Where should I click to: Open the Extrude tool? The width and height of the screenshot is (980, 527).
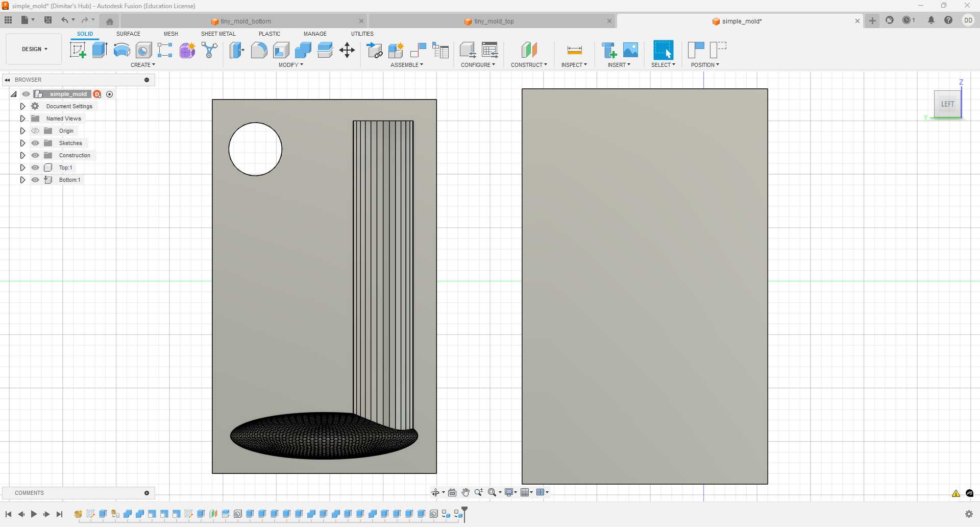coord(99,50)
